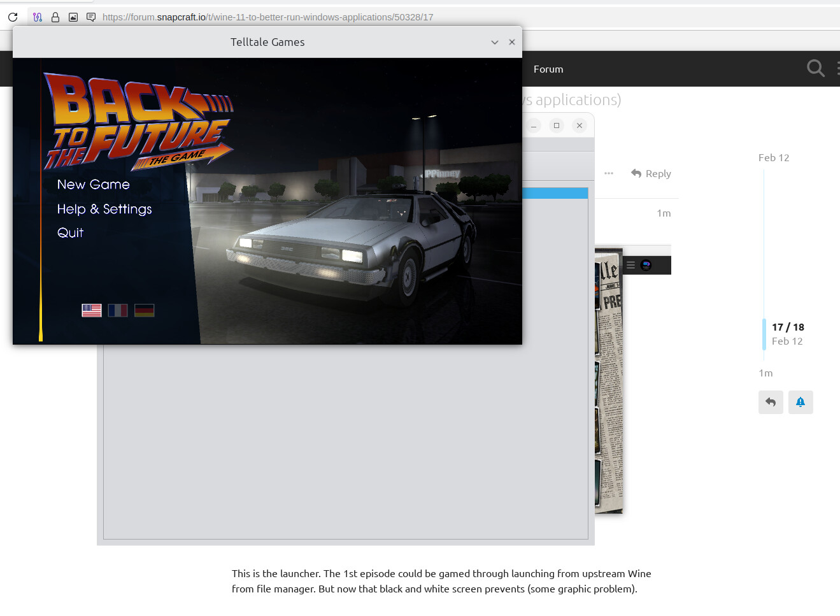Reload the page with the refresh icon
Image resolution: width=840 pixels, height=616 pixels.
pyautogui.click(x=13, y=17)
